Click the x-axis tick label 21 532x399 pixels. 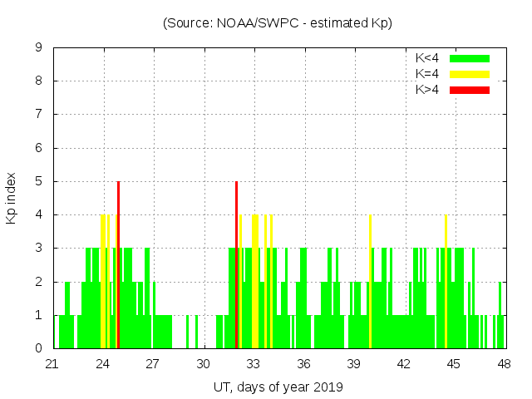point(52,363)
